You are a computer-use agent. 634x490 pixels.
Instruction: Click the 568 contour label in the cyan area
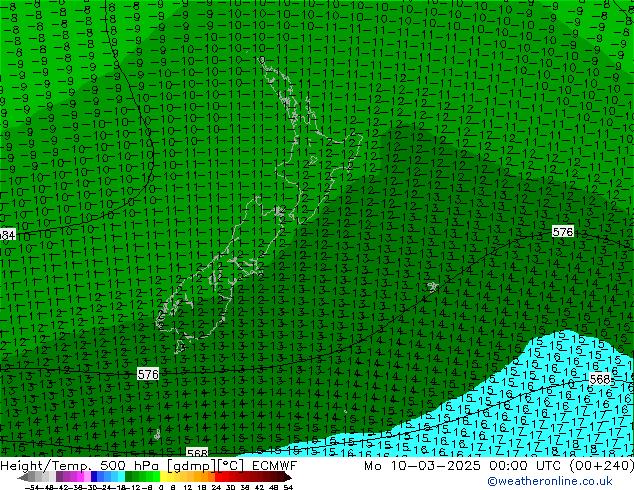click(x=600, y=379)
